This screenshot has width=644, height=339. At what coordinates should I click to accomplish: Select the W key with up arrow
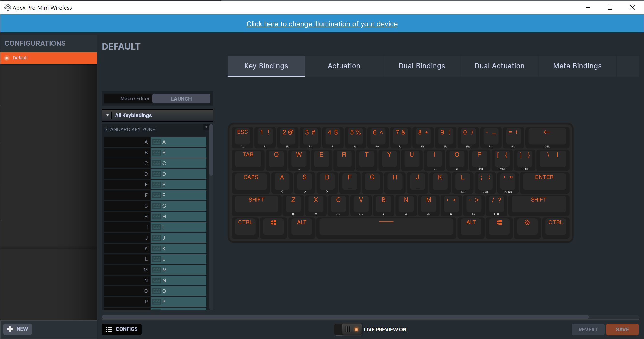(299, 160)
